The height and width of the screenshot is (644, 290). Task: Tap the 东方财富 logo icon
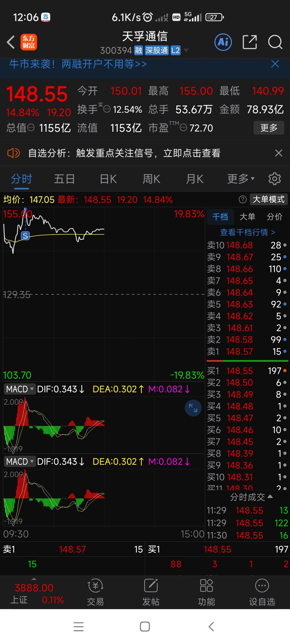coord(29,42)
